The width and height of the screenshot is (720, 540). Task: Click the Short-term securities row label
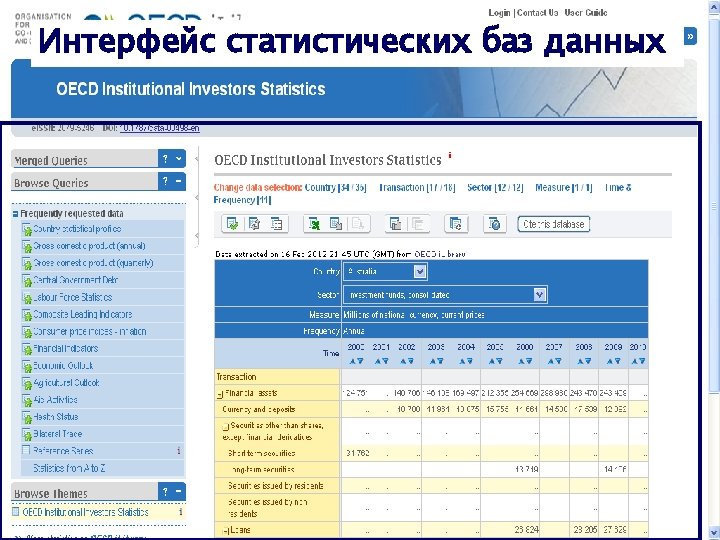[x=261, y=453]
